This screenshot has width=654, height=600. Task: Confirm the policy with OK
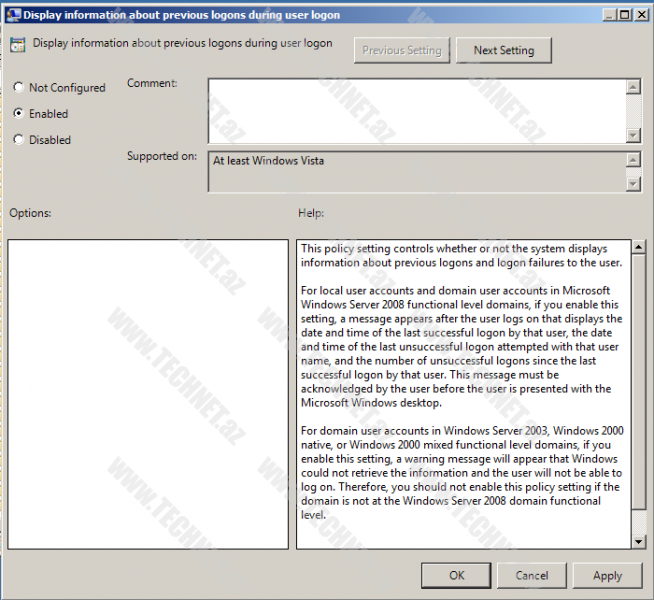pos(456,575)
